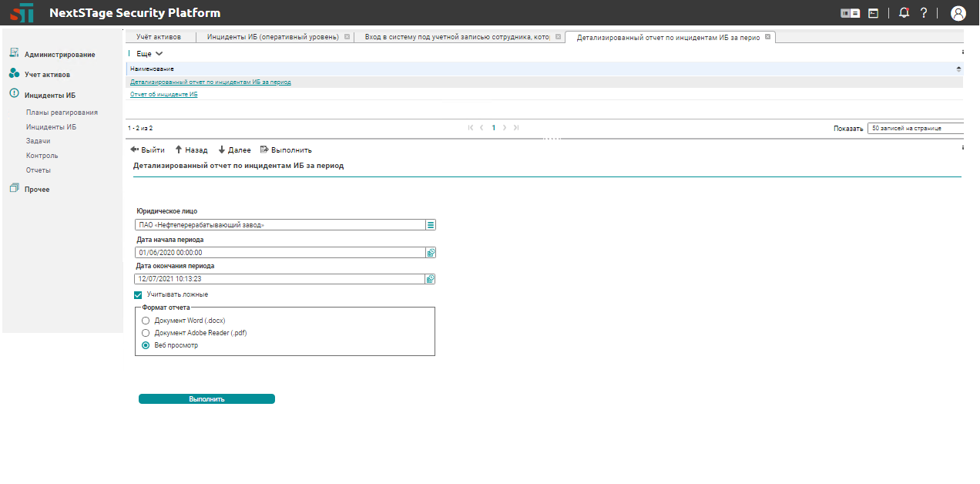The image size is (980, 484).
Task: Expand Учет активов section in the sidebar
Action: [47, 75]
